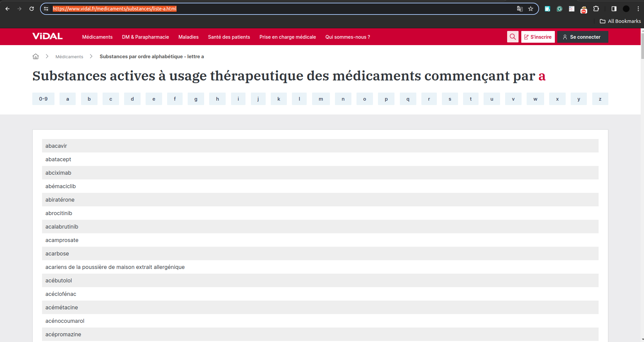
Task: Select letter h filter
Action: [x=218, y=99]
